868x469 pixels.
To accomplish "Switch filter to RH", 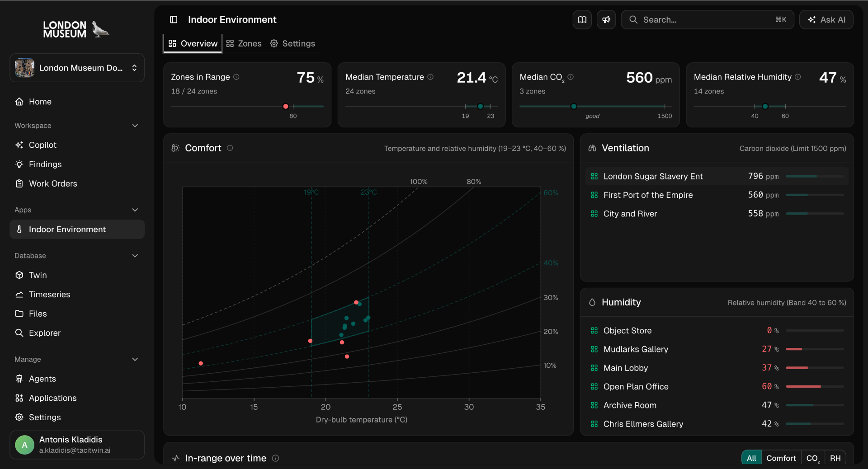I will pos(835,458).
